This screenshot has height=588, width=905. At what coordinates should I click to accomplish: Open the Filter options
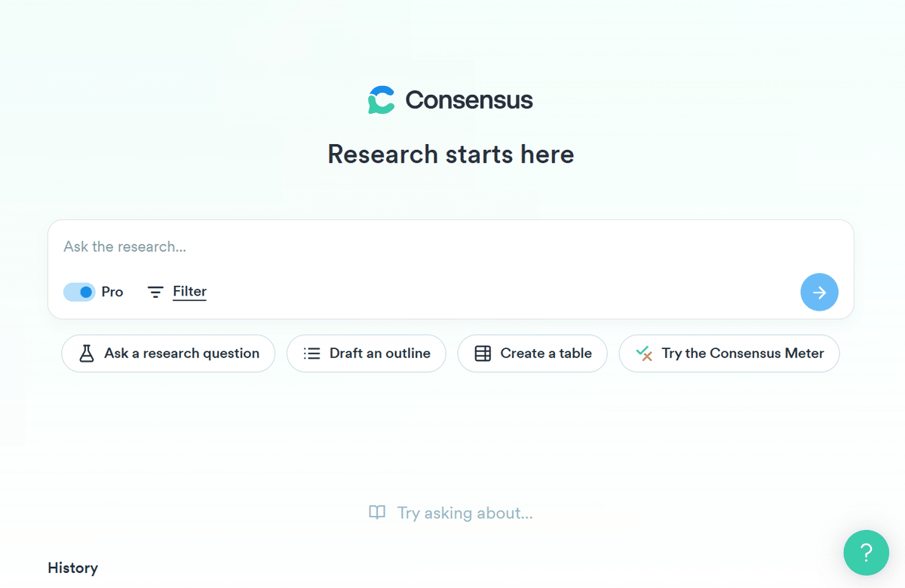[189, 292]
